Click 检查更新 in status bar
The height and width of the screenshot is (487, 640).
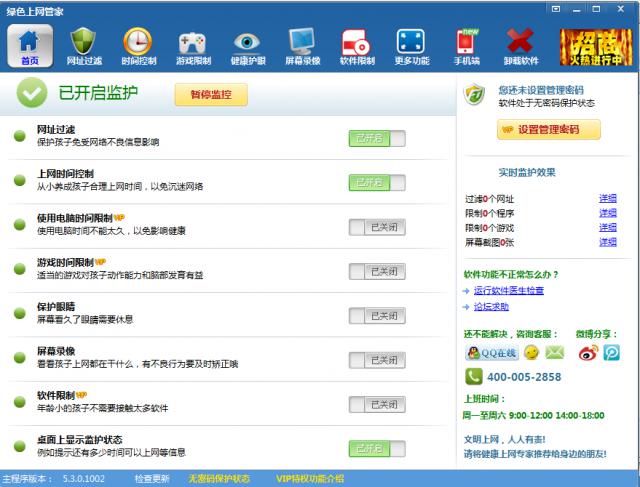coord(152,479)
